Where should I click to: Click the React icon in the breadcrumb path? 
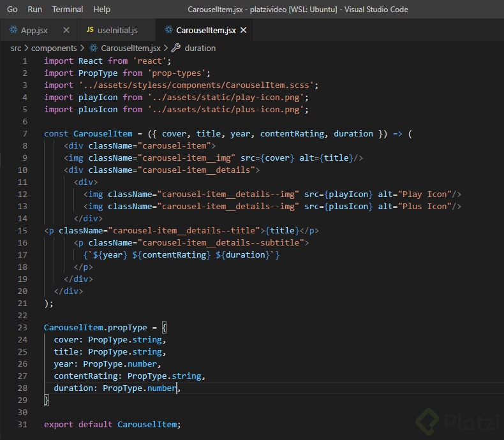click(x=94, y=48)
